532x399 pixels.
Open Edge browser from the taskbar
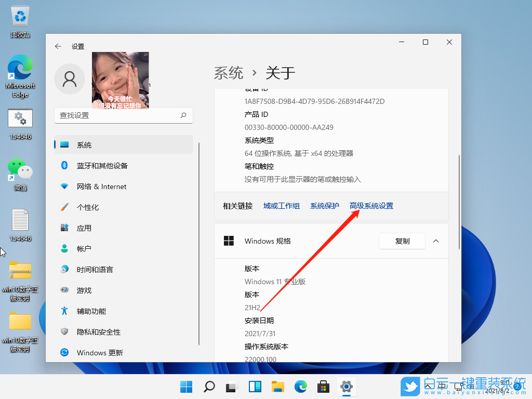(x=300, y=387)
